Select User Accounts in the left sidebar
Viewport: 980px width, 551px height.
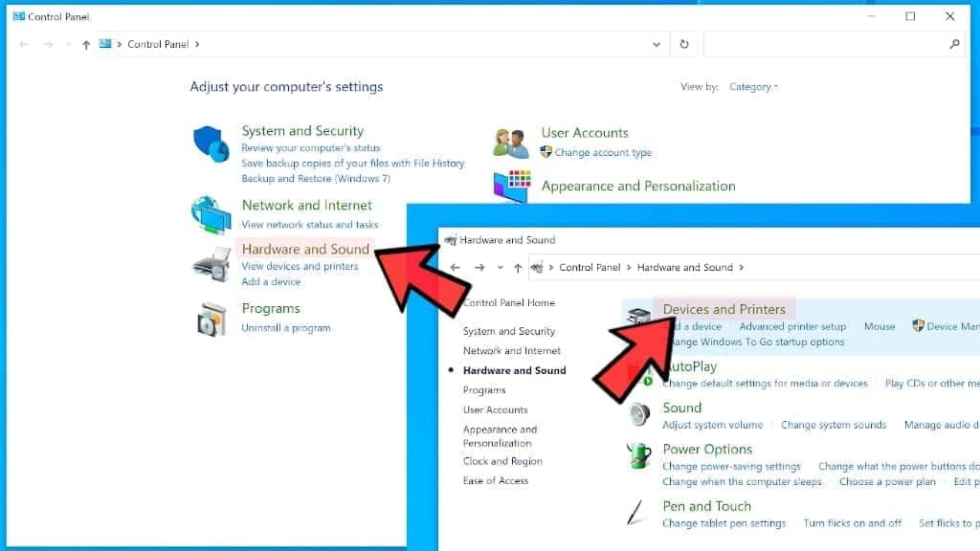click(x=495, y=409)
